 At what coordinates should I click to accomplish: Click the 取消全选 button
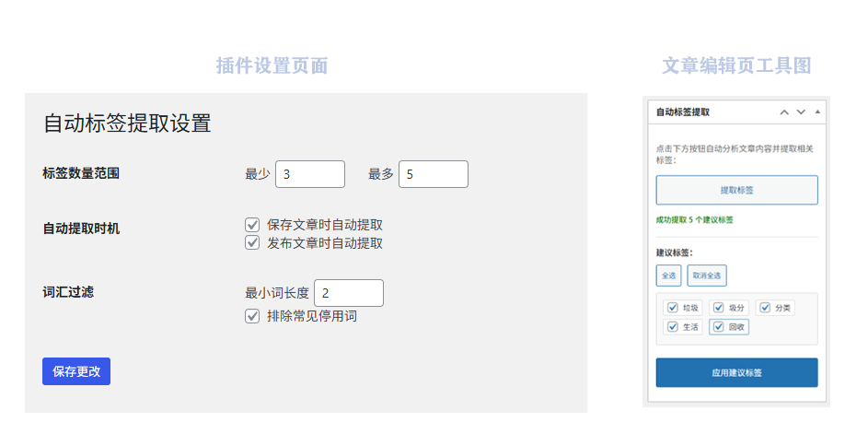(x=707, y=275)
